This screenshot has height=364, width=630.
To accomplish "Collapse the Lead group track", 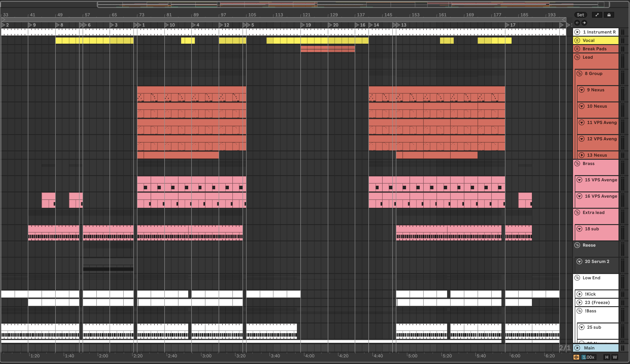I will (x=577, y=57).
